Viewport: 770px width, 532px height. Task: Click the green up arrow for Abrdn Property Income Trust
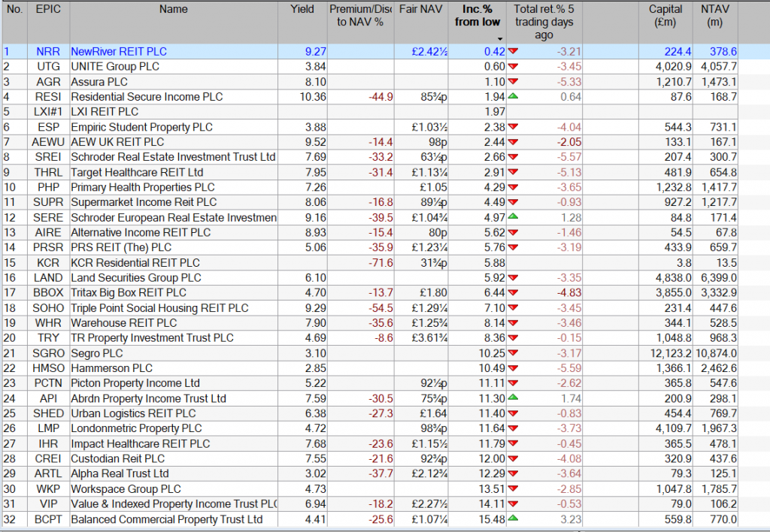513,398
